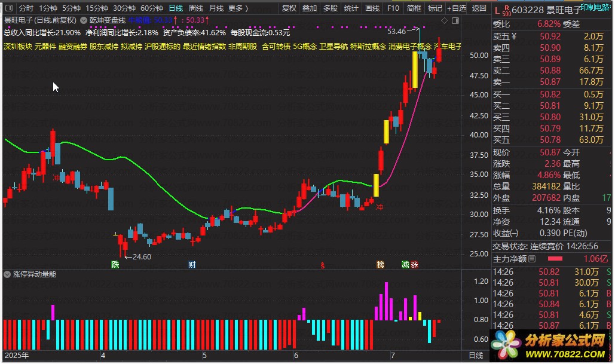Click the 标记 mark button
The height and width of the screenshot is (364, 615).
(x=435, y=8)
